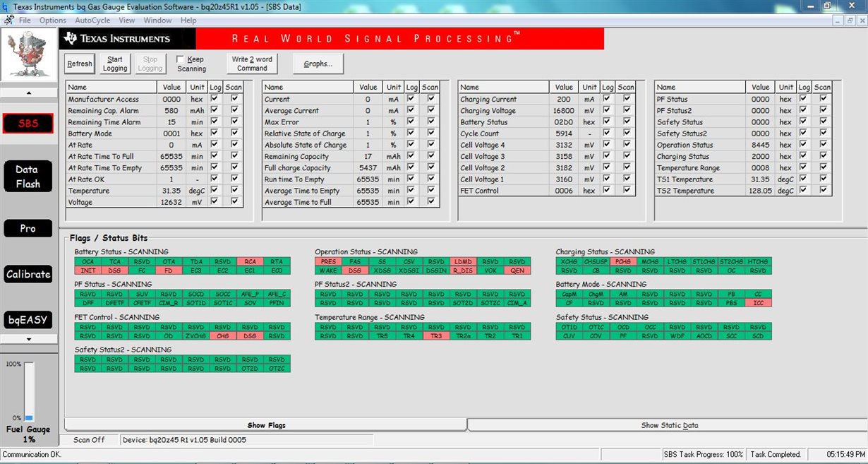Toggle Scan checkbox for Temperature row
Image resolution: width=868 pixels, height=464 pixels.
coord(234,191)
